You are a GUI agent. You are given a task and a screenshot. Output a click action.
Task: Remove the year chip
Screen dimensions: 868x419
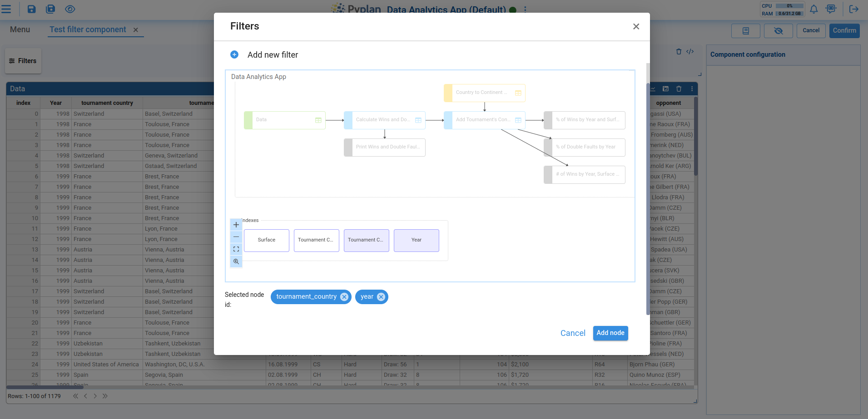381,297
